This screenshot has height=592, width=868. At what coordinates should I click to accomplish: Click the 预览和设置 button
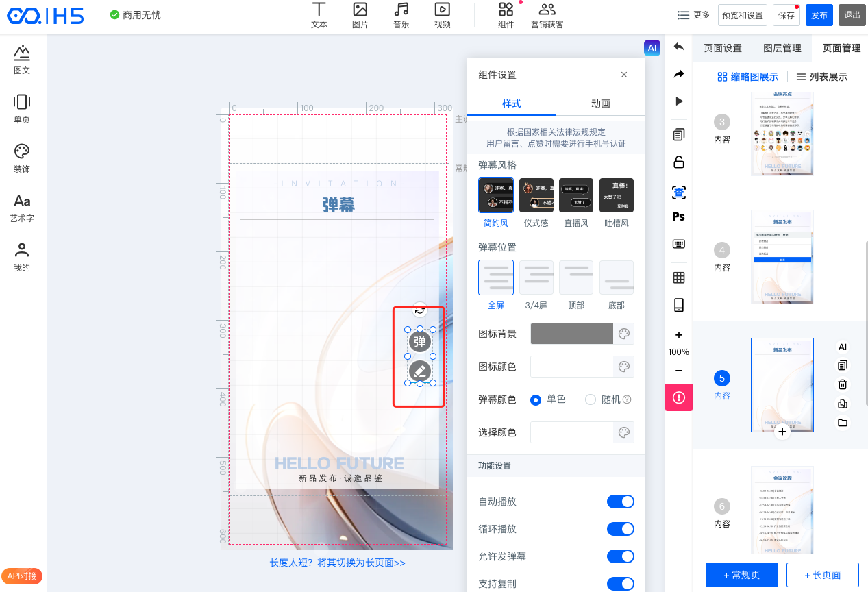coord(743,15)
